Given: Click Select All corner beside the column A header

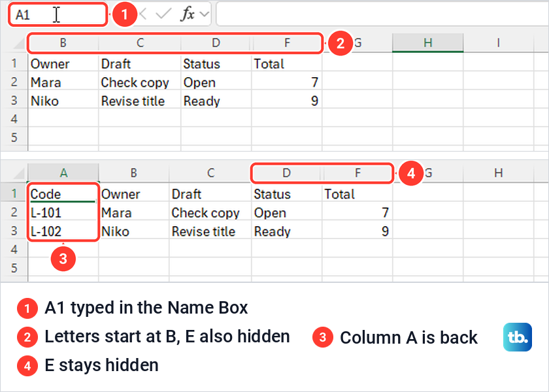Looking at the screenshot, I should (18, 173).
